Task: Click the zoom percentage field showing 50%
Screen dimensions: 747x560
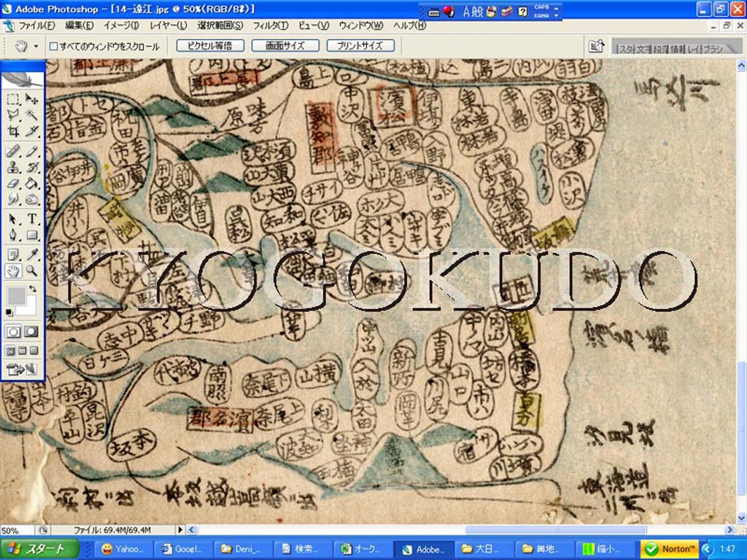Action: pyautogui.click(x=17, y=530)
